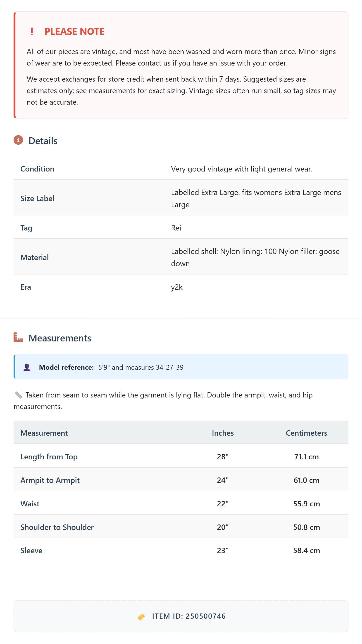Image resolution: width=362 pixels, height=644 pixels.
Task: Click the yellow price tag icon
Action: (x=141, y=617)
